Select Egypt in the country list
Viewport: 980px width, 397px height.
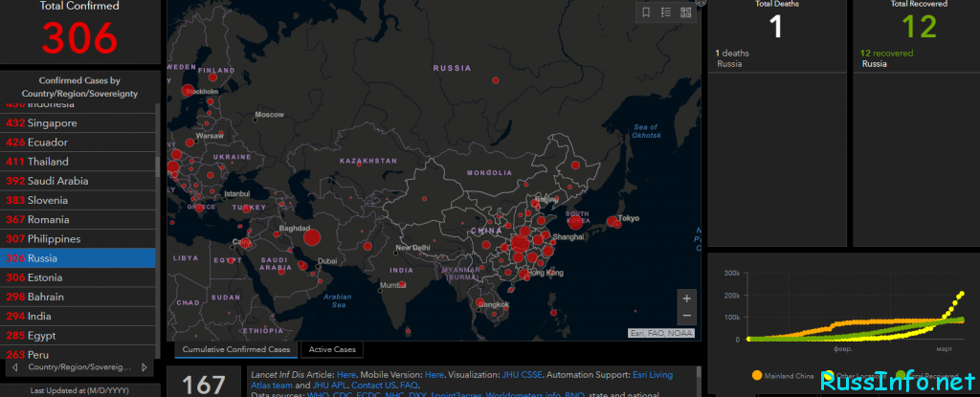click(78, 336)
